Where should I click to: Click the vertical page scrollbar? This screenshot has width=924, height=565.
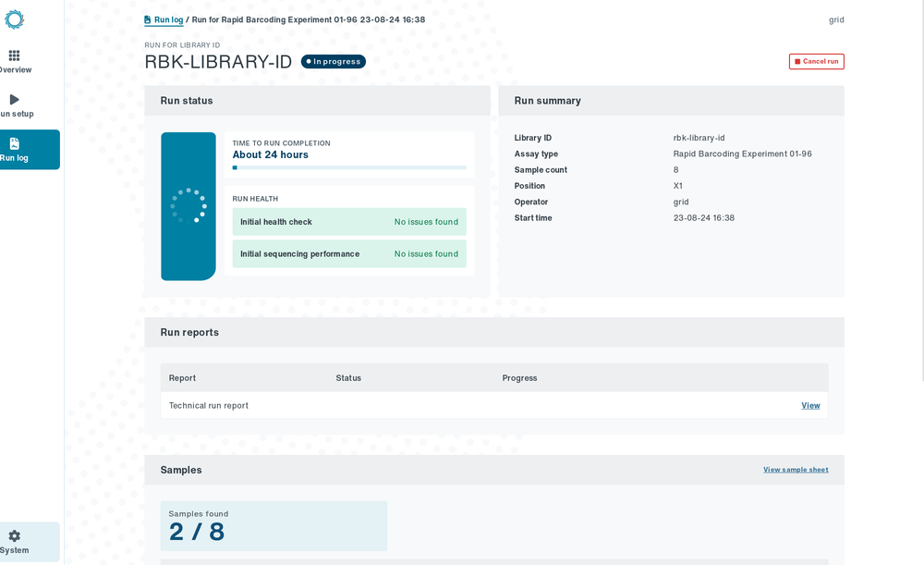(x=921, y=190)
